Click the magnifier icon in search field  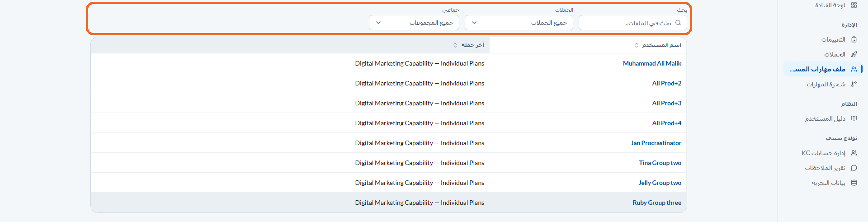coord(678,23)
